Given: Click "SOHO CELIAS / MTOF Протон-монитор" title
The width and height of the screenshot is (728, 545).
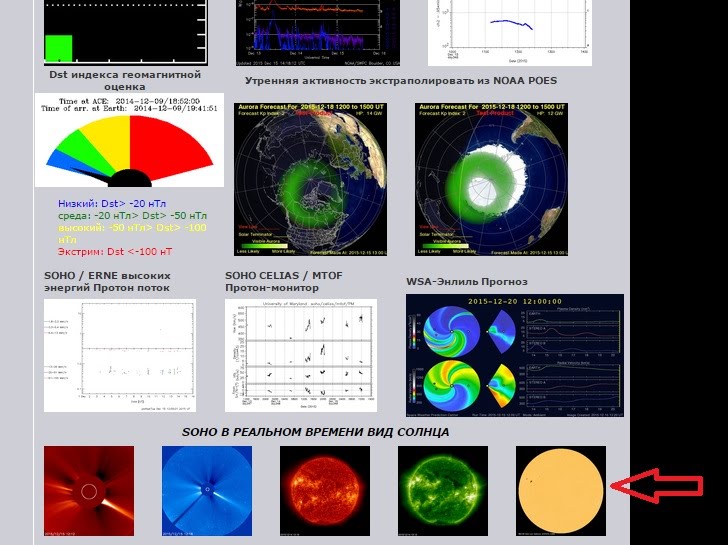Looking at the screenshot, I should (x=284, y=281).
